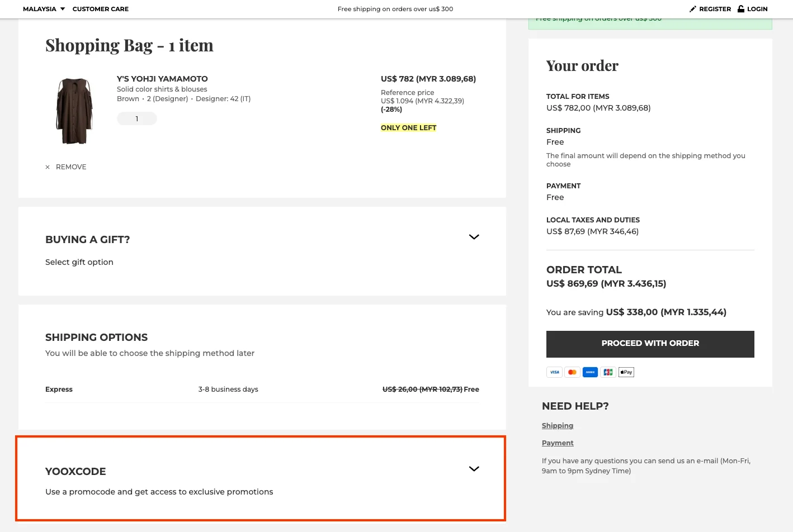
Task: Click the JCB payment icon
Action: 608,372
